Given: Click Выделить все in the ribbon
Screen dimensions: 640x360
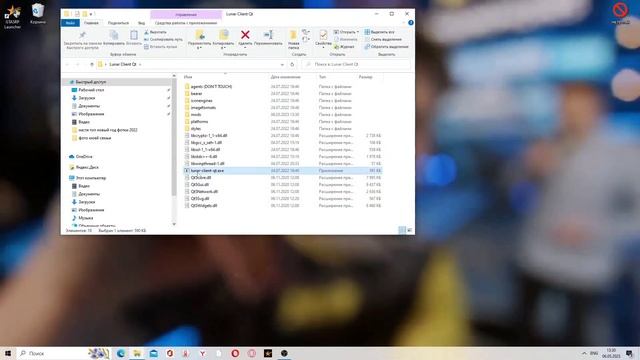Looking at the screenshot, I should [x=379, y=32].
